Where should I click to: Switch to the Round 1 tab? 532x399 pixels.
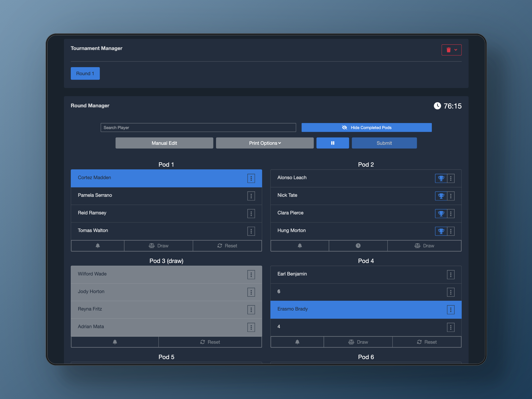pyautogui.click(x=85, y=74)
